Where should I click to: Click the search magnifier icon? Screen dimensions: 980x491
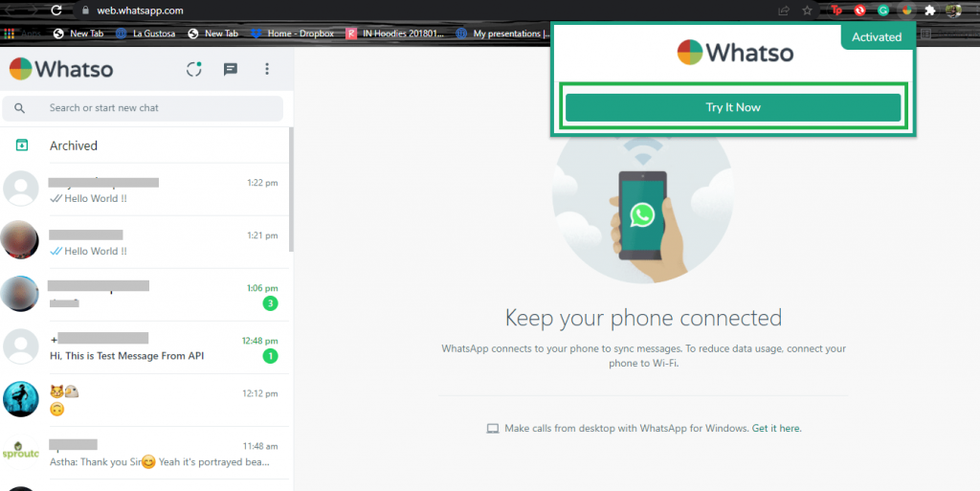[20, 108]
